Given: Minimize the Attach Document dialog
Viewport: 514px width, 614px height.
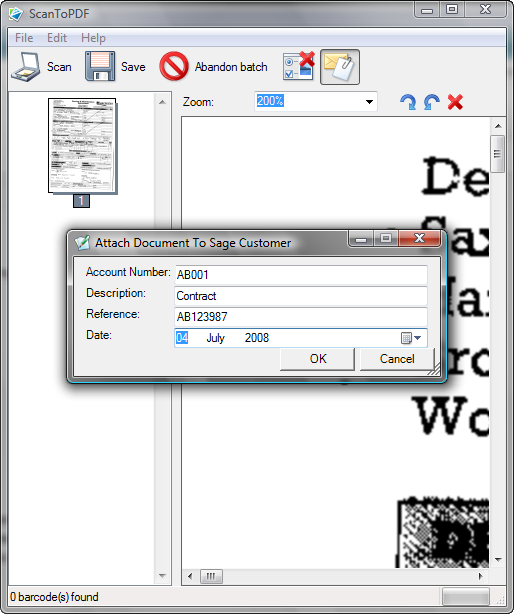Looking at the screenshot, I should 361,238.
